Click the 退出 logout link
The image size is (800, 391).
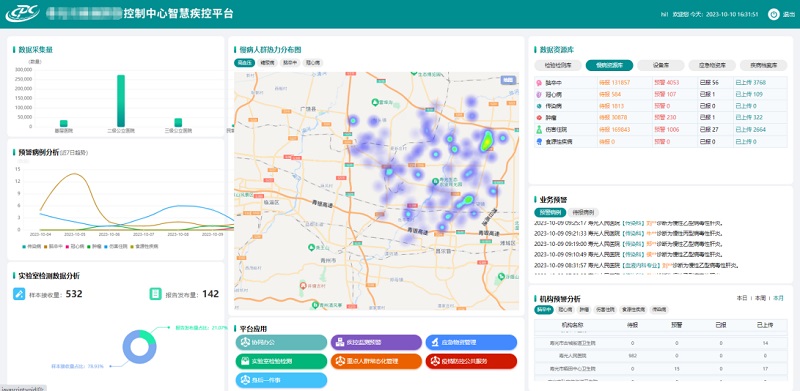789,14
